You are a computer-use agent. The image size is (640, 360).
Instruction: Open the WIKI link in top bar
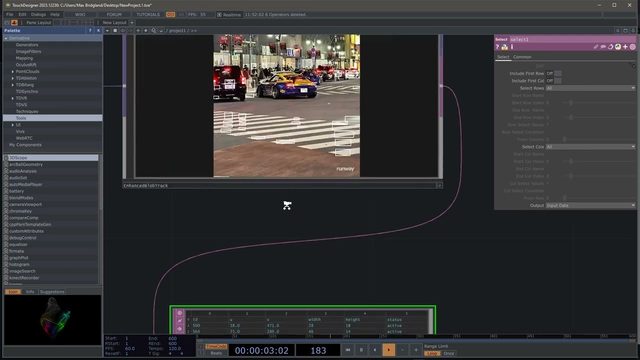[x=80, y=14]
